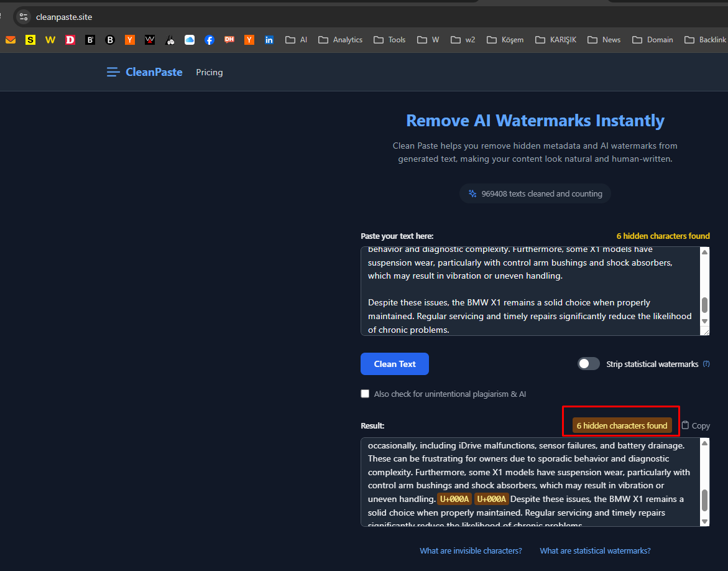Click the Paste your text here label

point(397,236)
